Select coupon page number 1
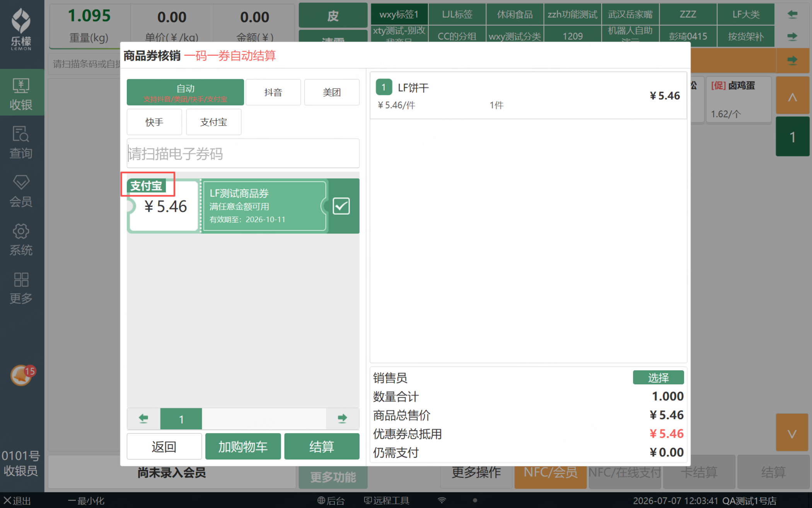Viewport: 812px width, 508px height. (181, 419)
